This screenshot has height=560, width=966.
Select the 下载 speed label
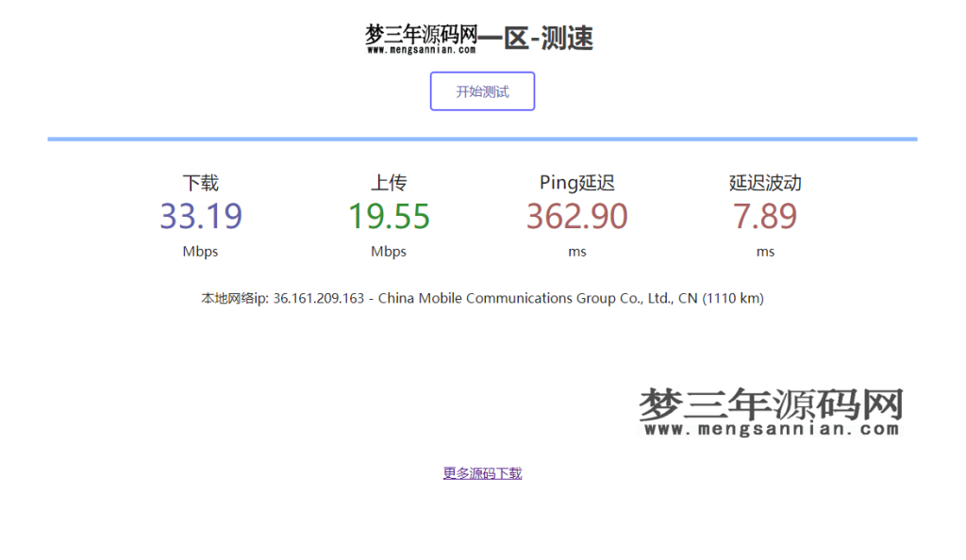[x=200, y=183]
